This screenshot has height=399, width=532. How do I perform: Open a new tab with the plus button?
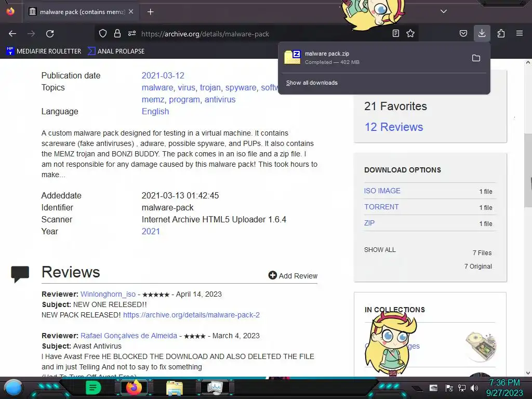(x=150, y=12)
